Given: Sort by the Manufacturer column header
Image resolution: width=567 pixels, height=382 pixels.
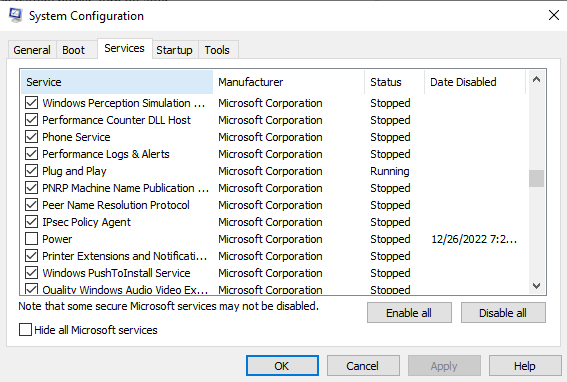Looking at the screenshot, I should point(289,82).
